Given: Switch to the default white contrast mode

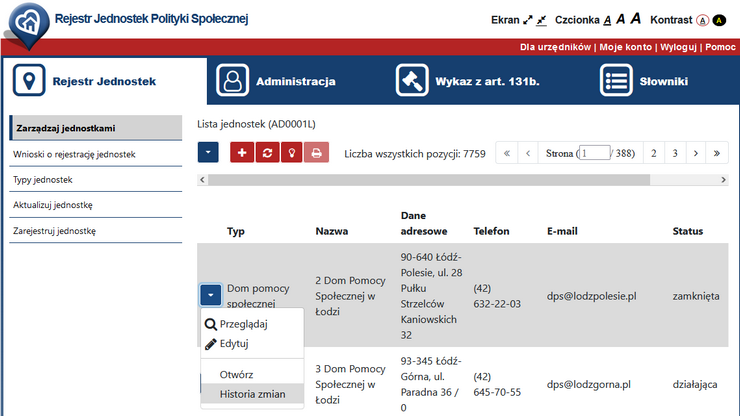Looking at the screenshot, I should (x=702, y=20).
